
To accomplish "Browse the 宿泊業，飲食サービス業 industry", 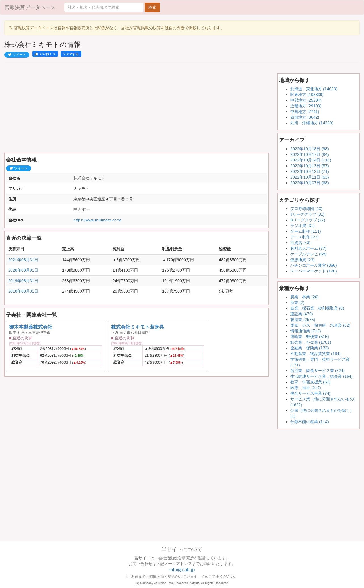I will (x=317, y=371).
